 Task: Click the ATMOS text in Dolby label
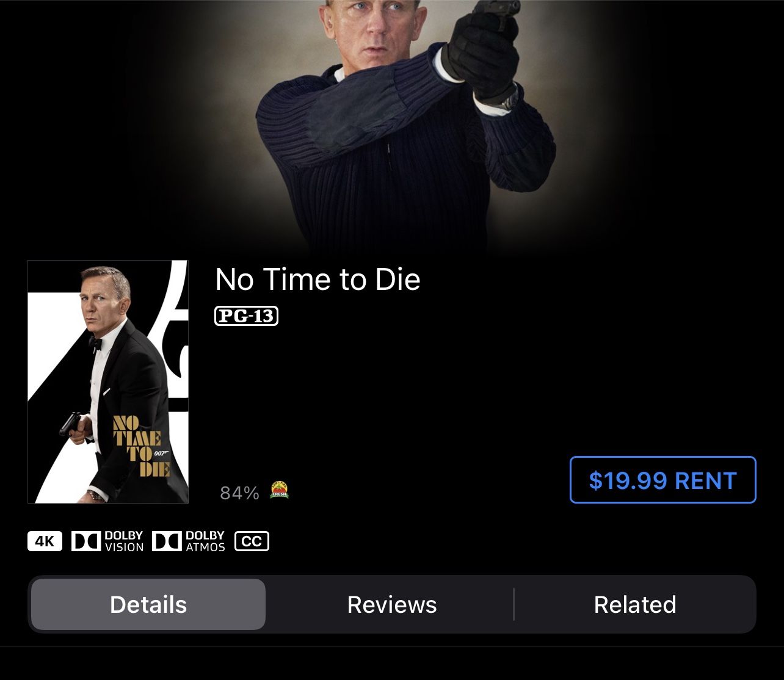click(x=205, y=548)
